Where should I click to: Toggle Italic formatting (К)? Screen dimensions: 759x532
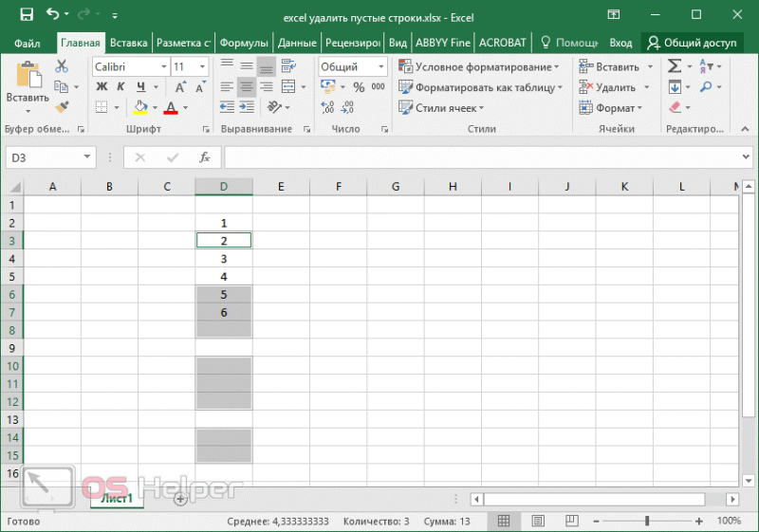120,86
